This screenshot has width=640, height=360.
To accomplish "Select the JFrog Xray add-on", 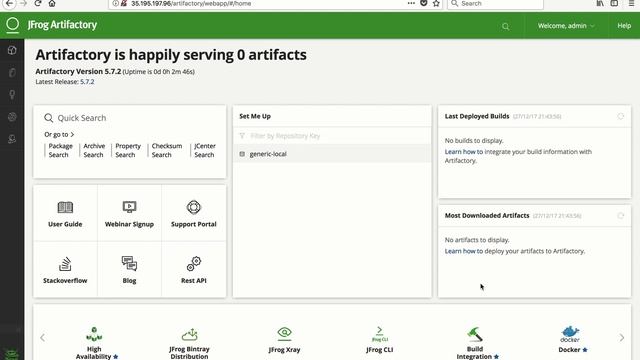I will (x=284, y=340).
